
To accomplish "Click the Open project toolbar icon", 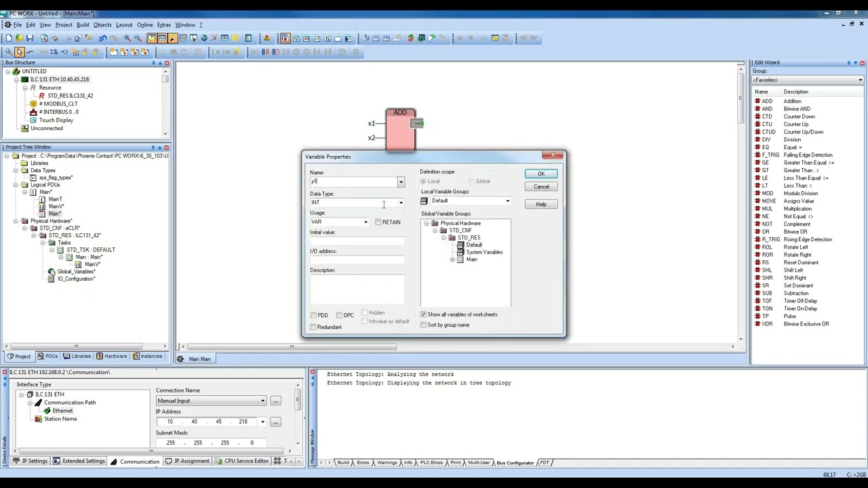I will click(x=19, y=38).
